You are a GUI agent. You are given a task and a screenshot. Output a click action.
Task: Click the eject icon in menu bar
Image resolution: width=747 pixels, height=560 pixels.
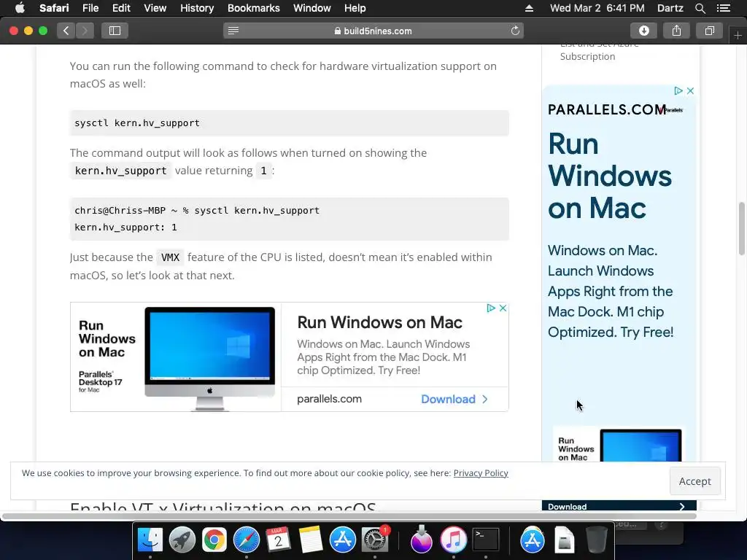pyautogui.click(x=529, y=8)
